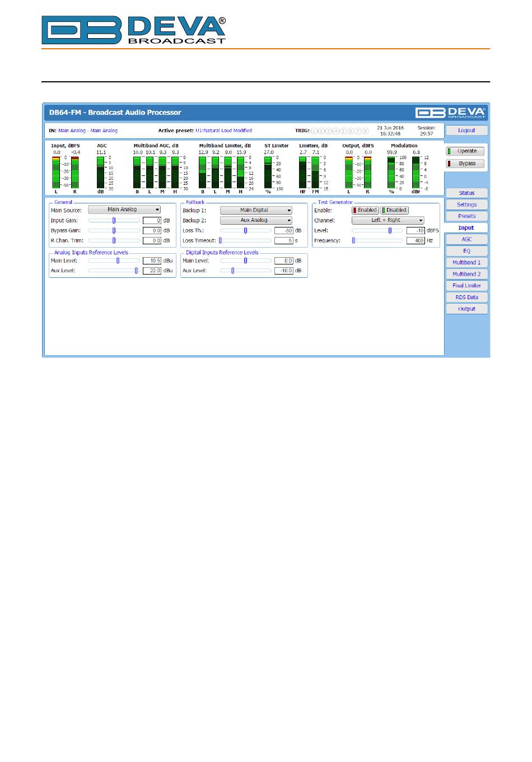532x762 pixels.
Task: Click the DEVA Broadcast logo in app header
Action: tap(451, 113)
